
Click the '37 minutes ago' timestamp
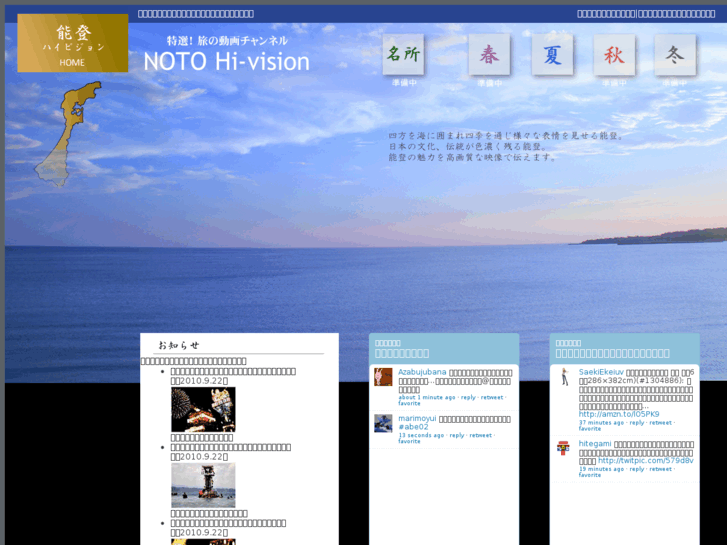click(x=601, y=423)
